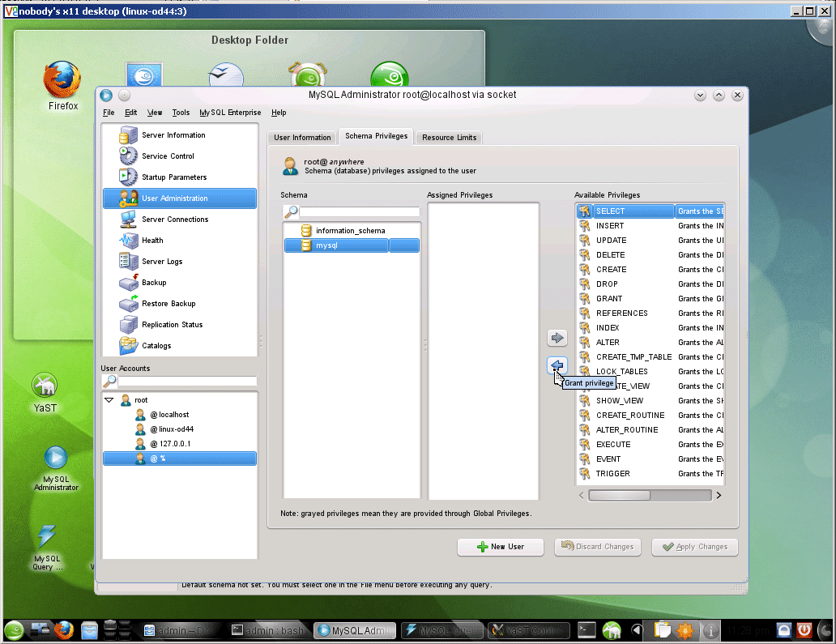Viewport: 836px width, 644px height.
Task: Open Replication Status section
Action: coord(180,325)
